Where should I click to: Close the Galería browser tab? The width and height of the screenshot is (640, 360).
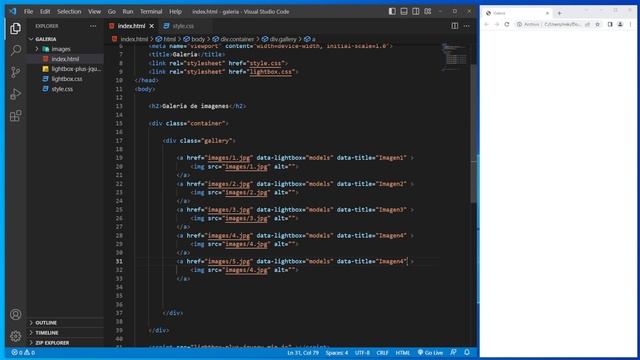(547, 13)
